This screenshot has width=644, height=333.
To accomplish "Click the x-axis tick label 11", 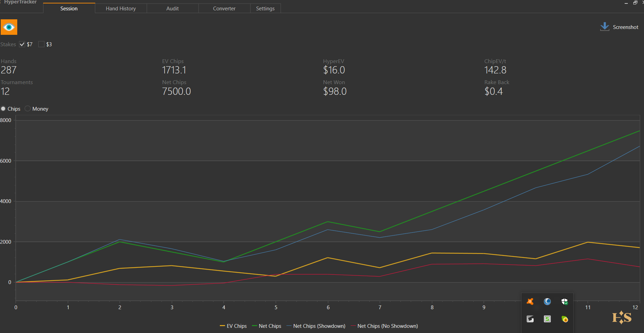I will 588,307.
